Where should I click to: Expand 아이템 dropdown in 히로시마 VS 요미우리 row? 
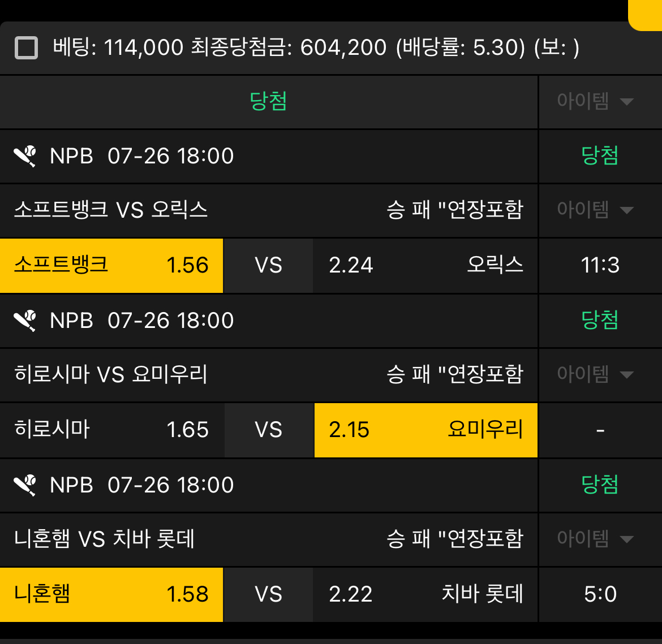click(x=595, y=374)
